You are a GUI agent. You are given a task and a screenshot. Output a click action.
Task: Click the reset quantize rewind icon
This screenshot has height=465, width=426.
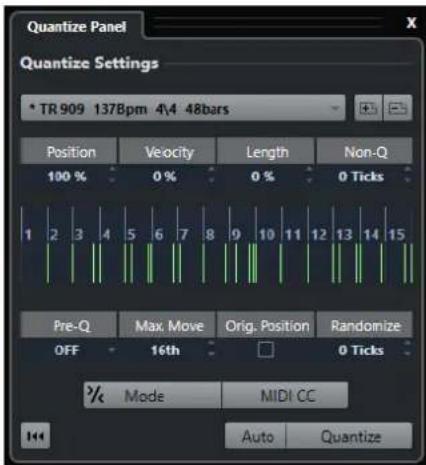coord(35,436)
